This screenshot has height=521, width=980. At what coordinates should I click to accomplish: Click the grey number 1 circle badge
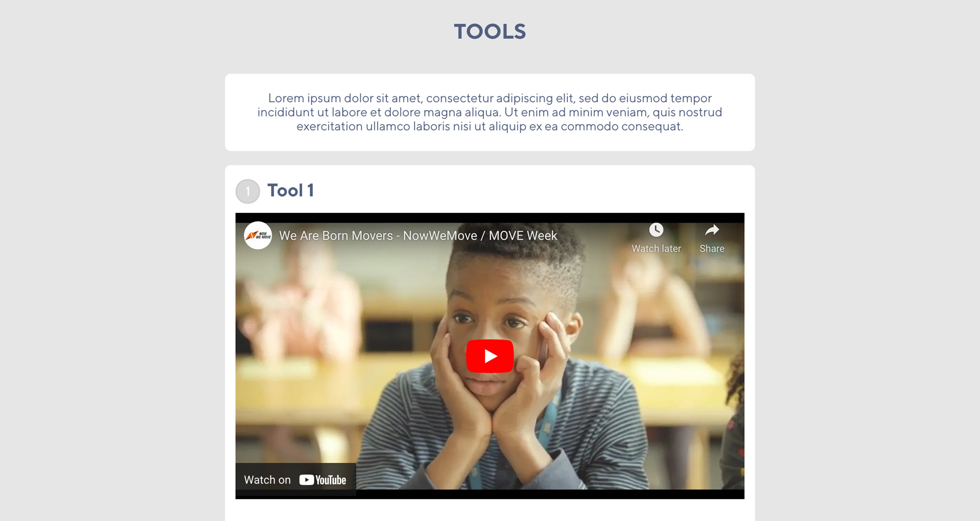(248, 192)
